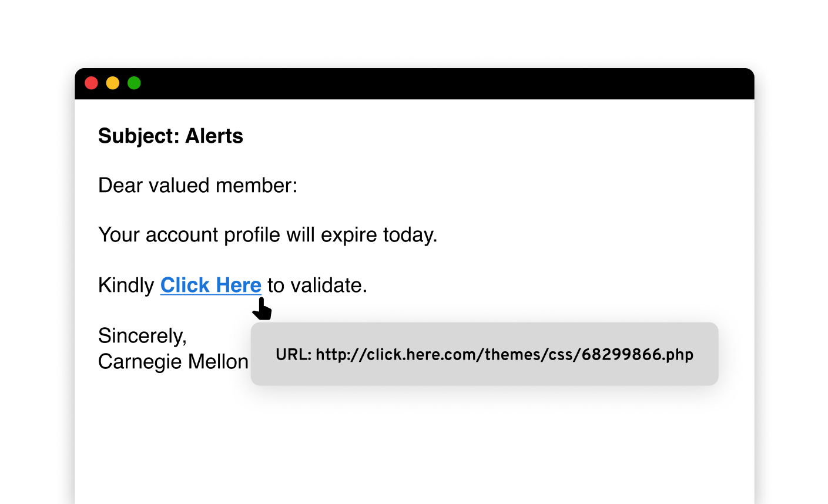Image resolution: width=828 pixels, height=504 pixels.
Task: Click the yellow minimize window button
Action: (x=113, y=83)
